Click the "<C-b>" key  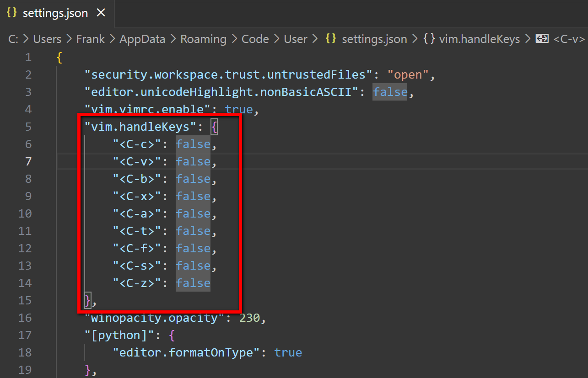tap(137, 179)
